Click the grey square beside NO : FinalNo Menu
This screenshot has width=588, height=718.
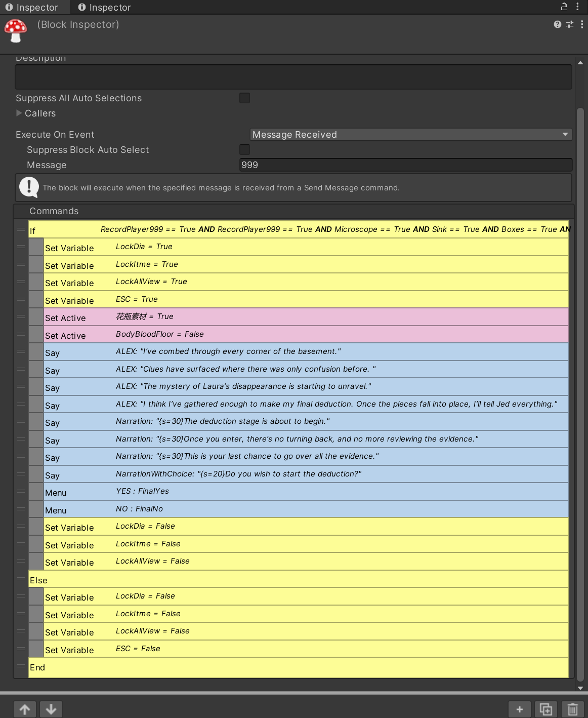click(36, 509)
